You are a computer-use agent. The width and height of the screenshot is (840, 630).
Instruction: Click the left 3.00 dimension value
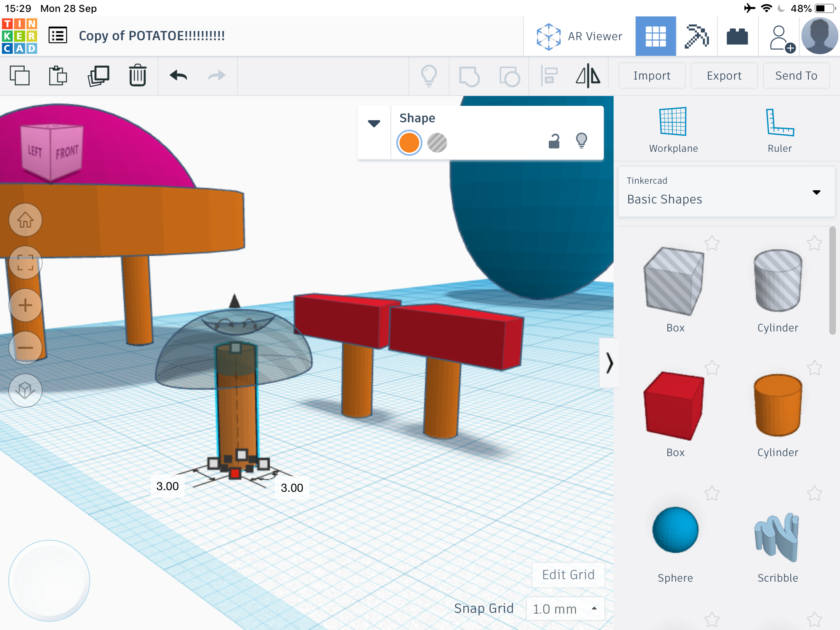(167, 486)
